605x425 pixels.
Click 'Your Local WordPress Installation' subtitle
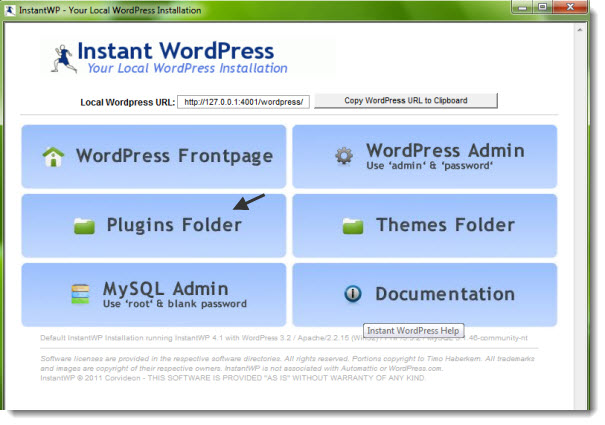(x=187, y=68)
